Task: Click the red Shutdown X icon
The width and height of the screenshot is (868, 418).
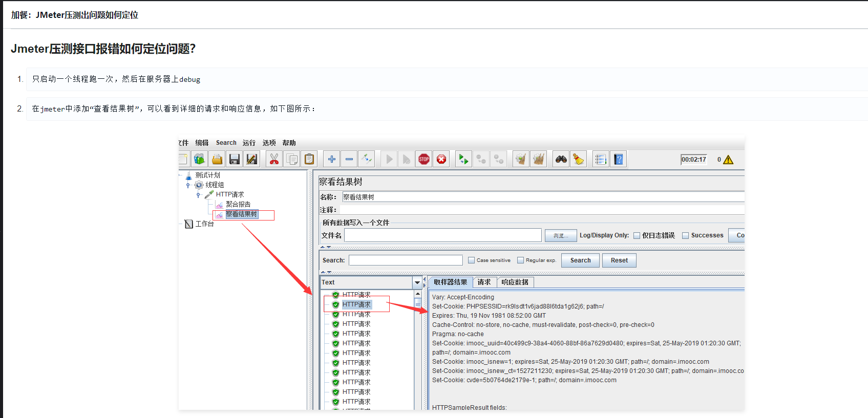Action: [x=441, y=159]
